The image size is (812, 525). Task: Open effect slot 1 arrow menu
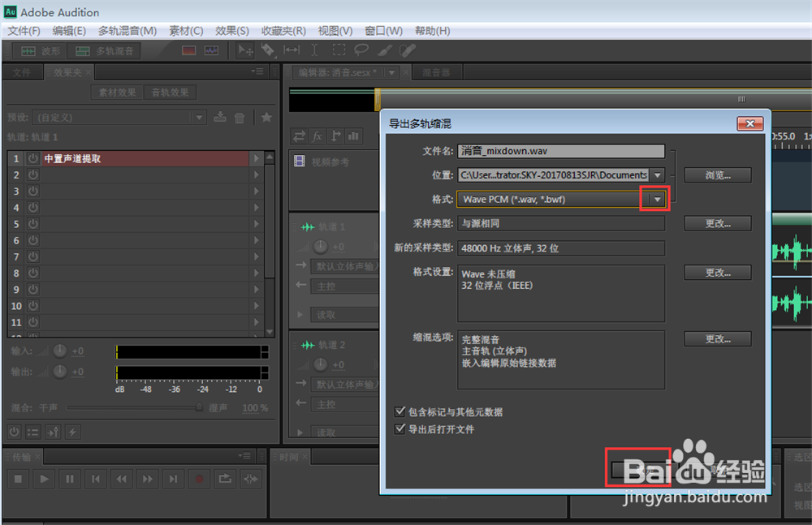(x=256, y=158)
